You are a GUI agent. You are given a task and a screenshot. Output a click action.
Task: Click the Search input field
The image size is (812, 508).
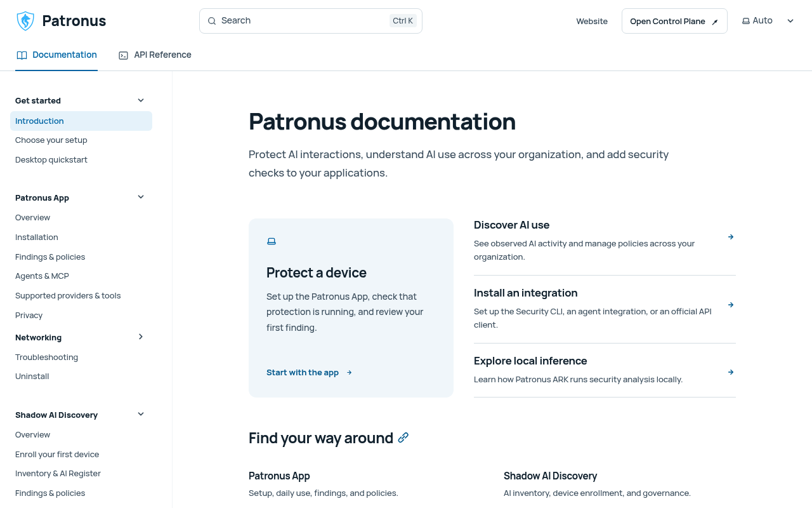point(311,21)
